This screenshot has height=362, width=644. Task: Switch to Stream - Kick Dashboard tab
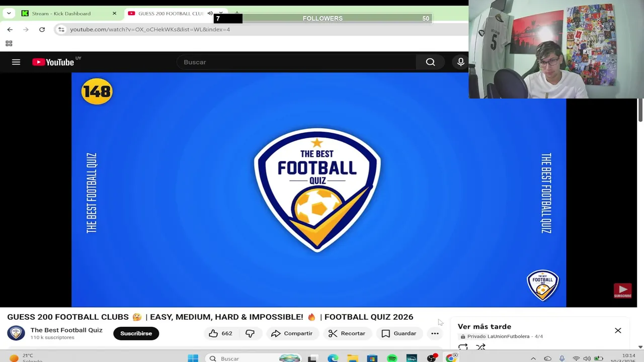pyautogui.click(x=61, y=14)
